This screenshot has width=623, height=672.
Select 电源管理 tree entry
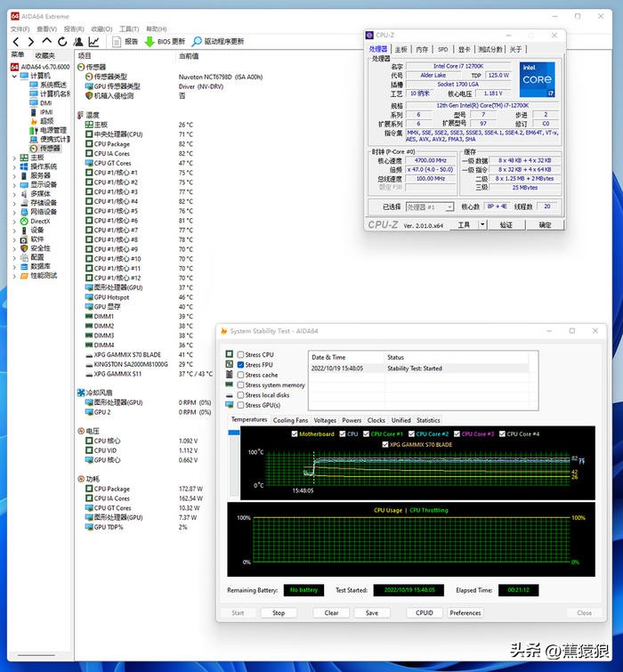[48, 130]
